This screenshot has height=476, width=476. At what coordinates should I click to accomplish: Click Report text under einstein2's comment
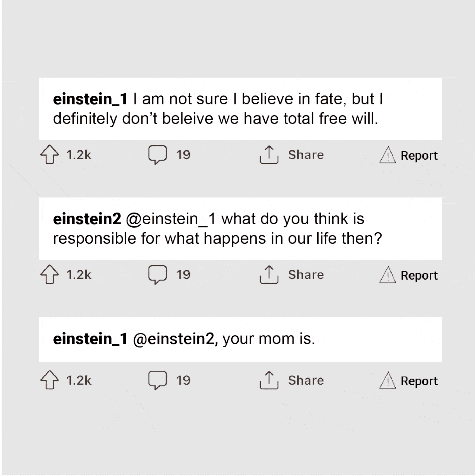tap(419, 275)
